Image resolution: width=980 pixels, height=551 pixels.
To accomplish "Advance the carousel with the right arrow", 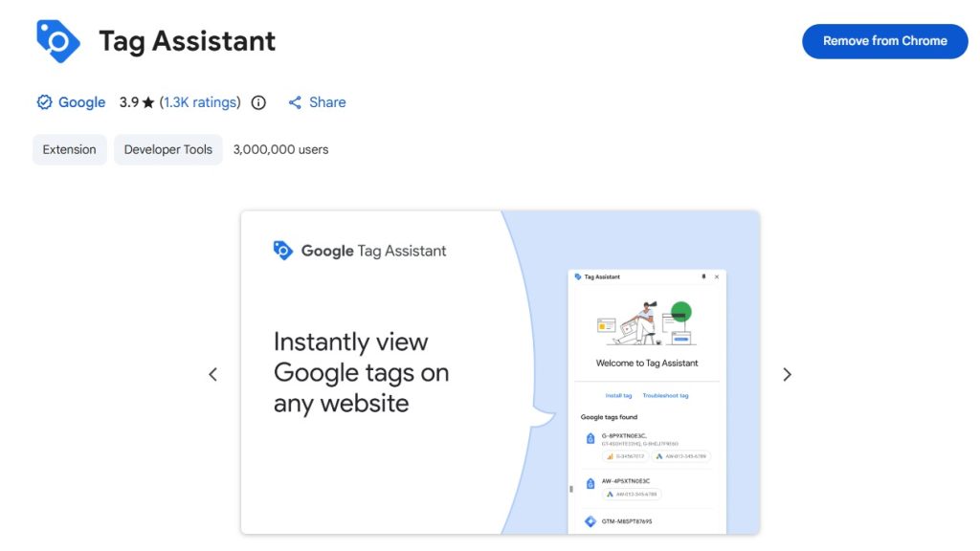I will pos(787,374).
